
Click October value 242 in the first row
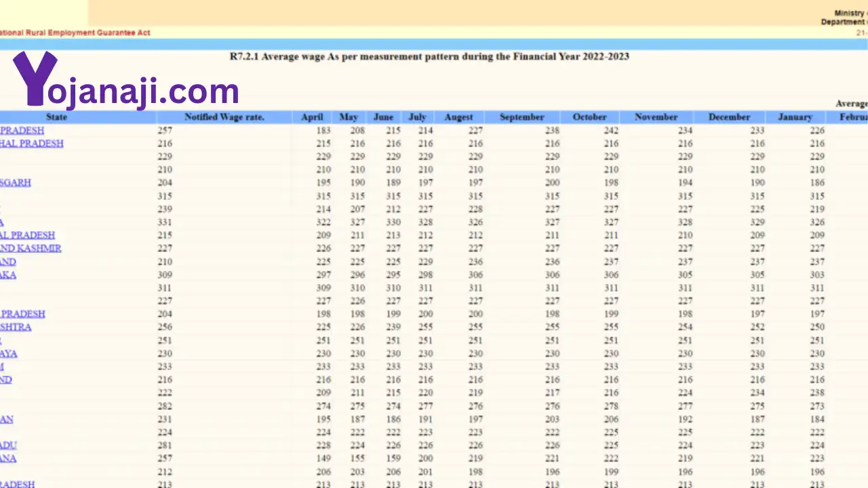[x=611, y=131]
